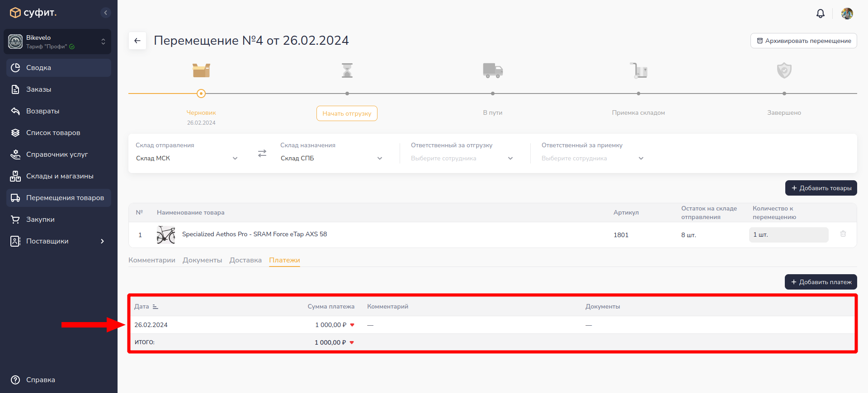Screen dimensions: 868x393
Task: Open the bicycle product thumbnail
Action: (166, 235)
